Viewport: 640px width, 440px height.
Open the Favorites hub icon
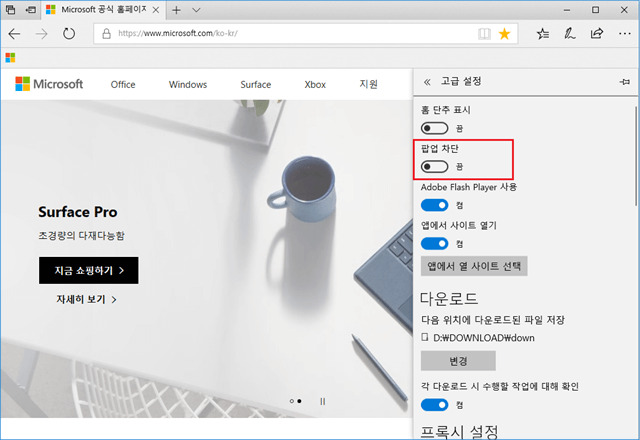(543, 34)
